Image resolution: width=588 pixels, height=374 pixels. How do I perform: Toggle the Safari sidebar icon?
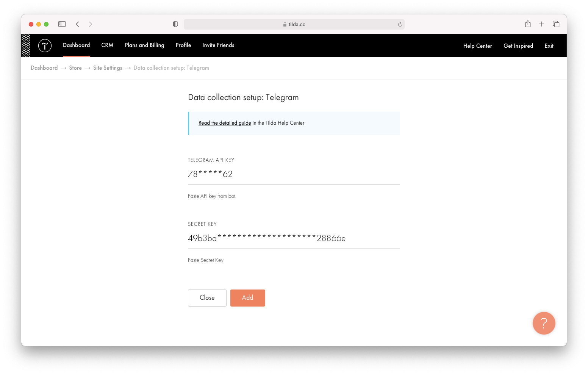click(x=62, y=24)
